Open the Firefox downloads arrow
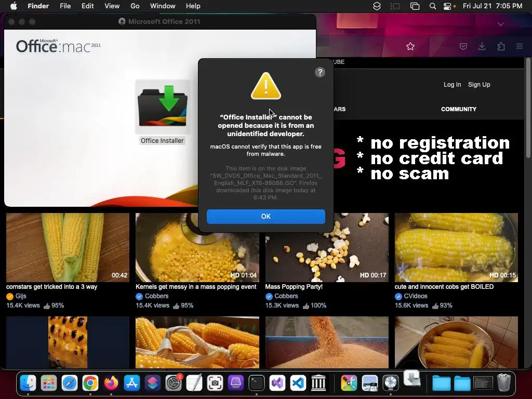This screenshot has width=532, height=399. click(x=482, y=46)
